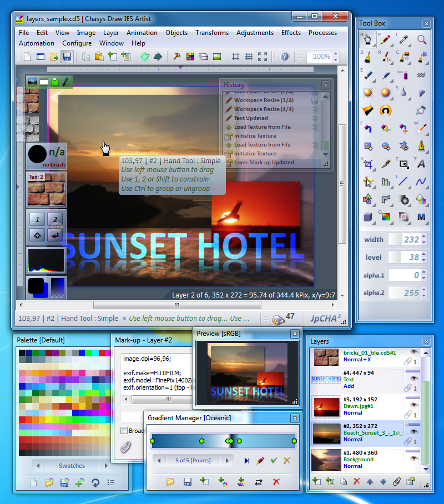444x504 pixels.
Task: Click History list scroll down arrow
Action: click(x=325, y=155)
